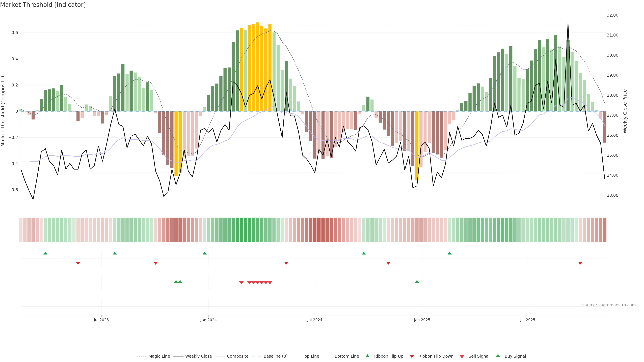The image size is (644, 362).
Task: Click the green buy signal marker near January 2025
Action: [x=417, y=282]
